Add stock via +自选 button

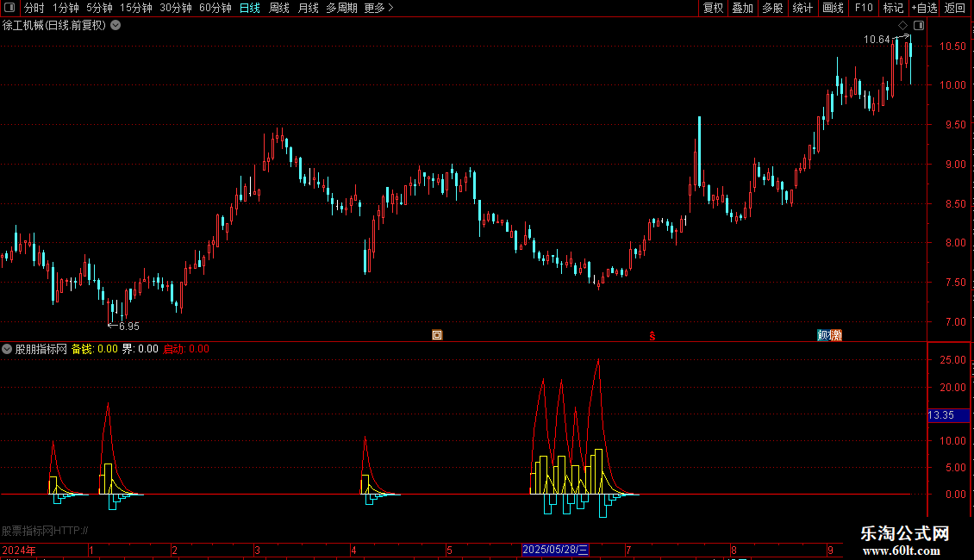click(x=924, y=8)
